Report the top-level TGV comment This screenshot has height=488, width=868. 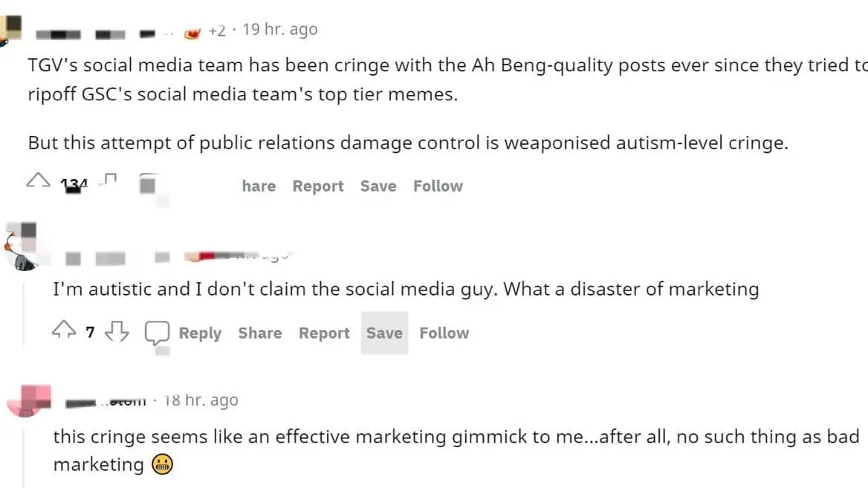point(318,186)
